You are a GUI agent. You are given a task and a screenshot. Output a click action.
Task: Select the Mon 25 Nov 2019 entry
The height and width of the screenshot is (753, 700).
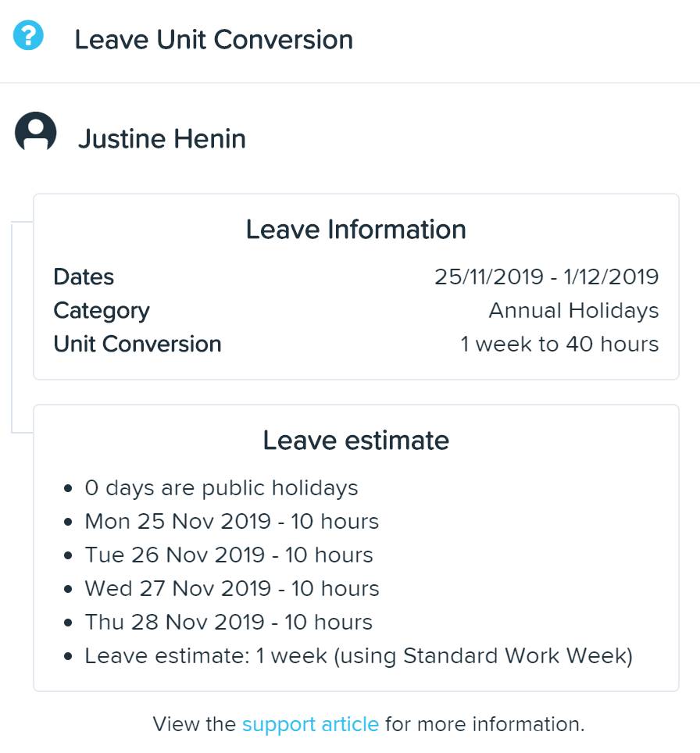tap(232, 522)
